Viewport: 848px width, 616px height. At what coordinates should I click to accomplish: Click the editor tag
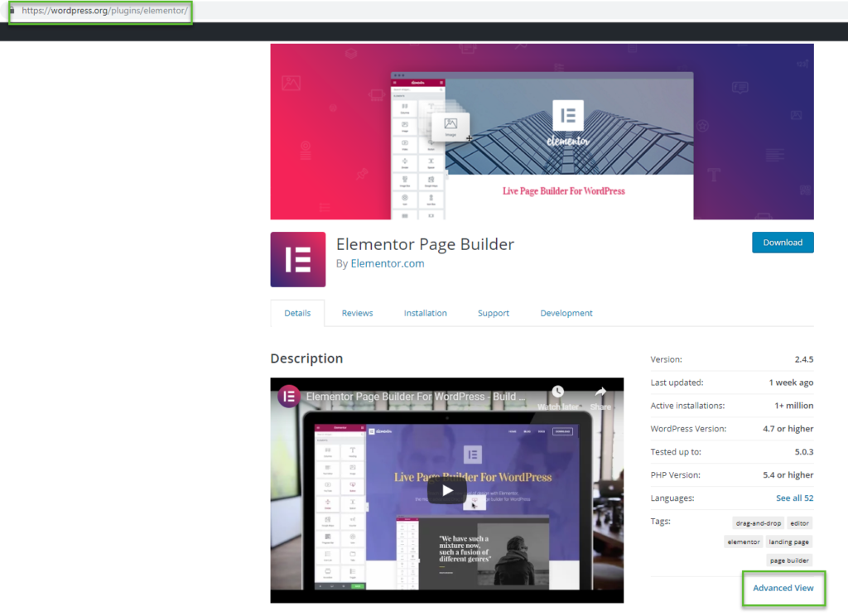coord(799,523)
